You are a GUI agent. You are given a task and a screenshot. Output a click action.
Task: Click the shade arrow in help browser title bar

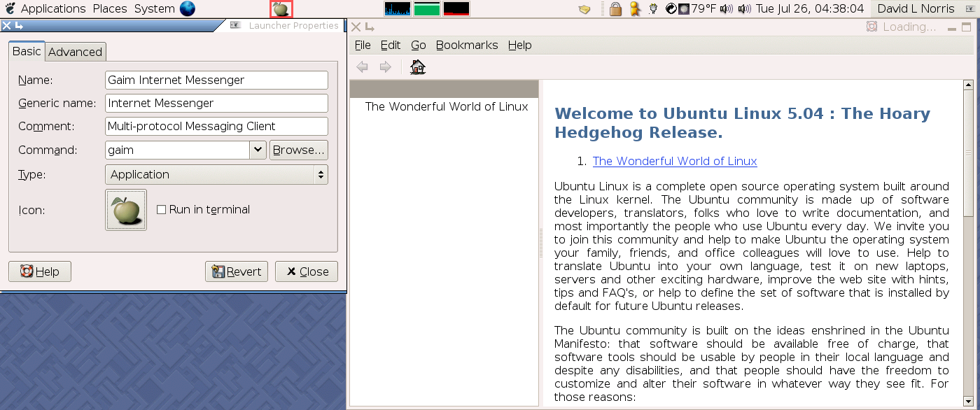(369, 27)
